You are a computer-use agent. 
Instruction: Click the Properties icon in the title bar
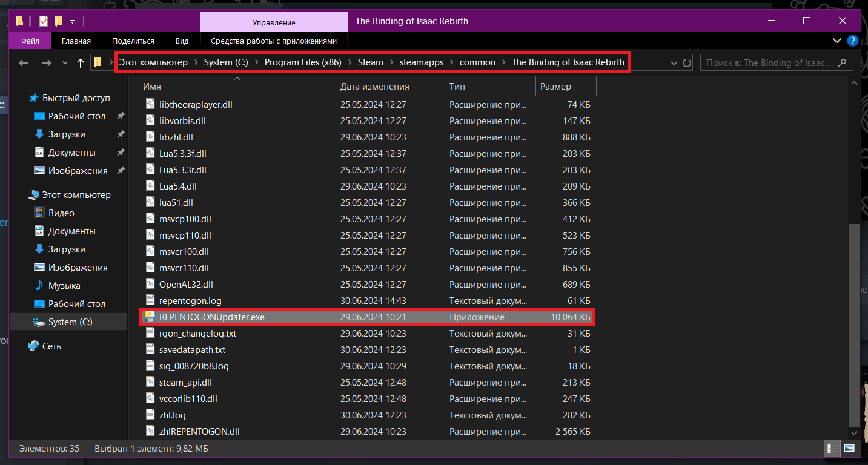44,21
